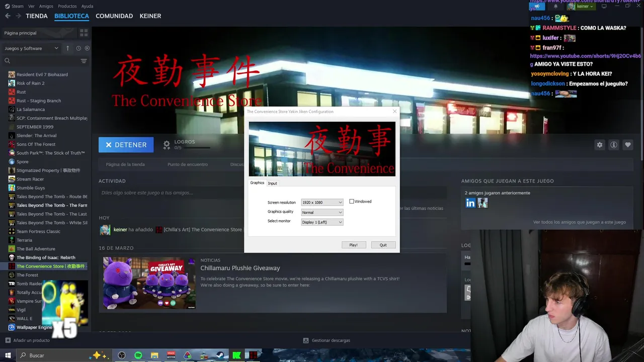Click the library search magnifier icon
This screenshot has width=644, height=362.
[x=8, y=61]
